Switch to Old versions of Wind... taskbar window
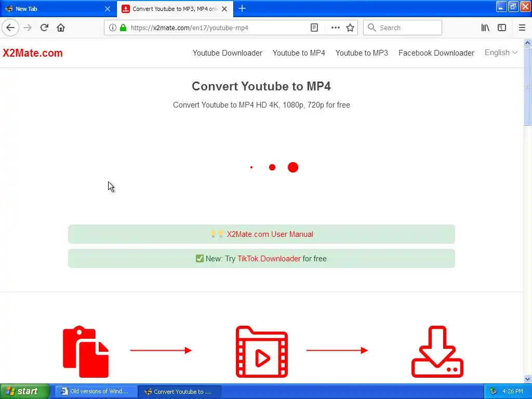 coord(96,391)
